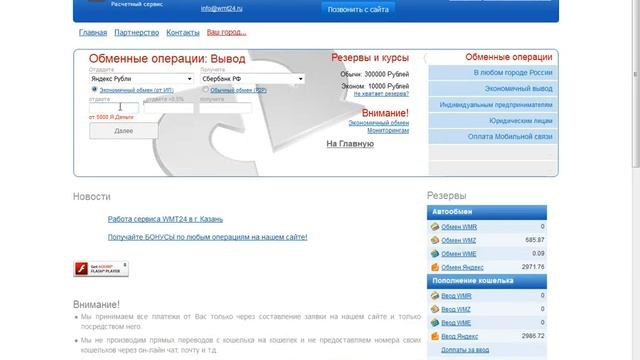Click reserve value 2986.72 for Ввод Яндекс
Image resolution: width=640 pixels, height=360 pixels.
click(533, 336)
